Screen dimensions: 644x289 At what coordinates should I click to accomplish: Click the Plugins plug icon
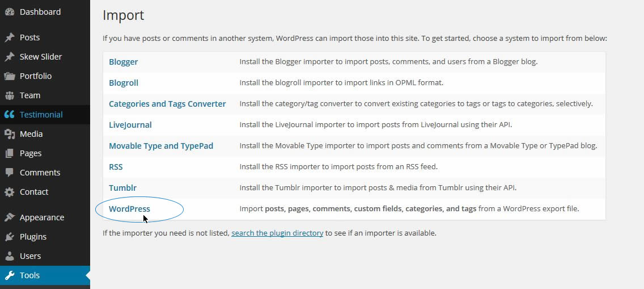[9, 237]
